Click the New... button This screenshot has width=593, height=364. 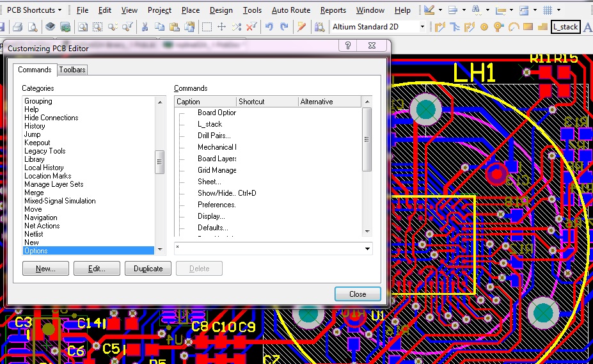45,268
